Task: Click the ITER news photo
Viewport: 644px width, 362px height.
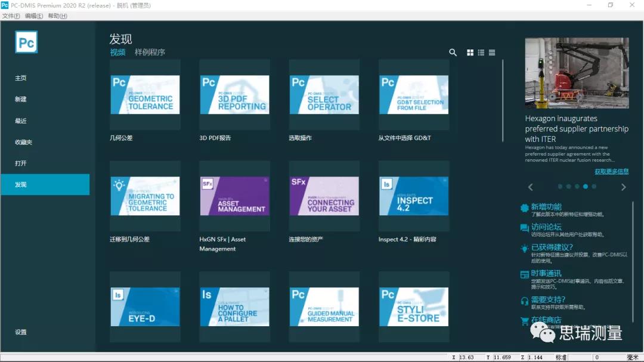Action: [577, 73]
